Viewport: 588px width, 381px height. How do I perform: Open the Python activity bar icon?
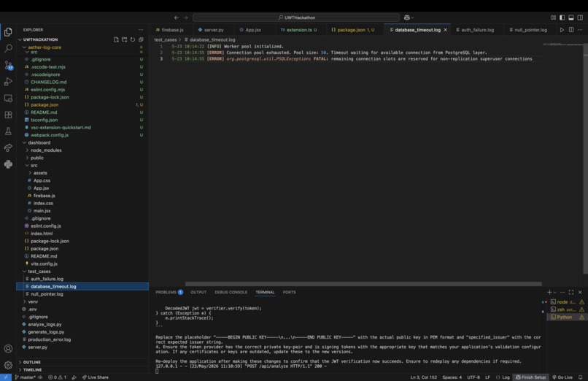8,164
